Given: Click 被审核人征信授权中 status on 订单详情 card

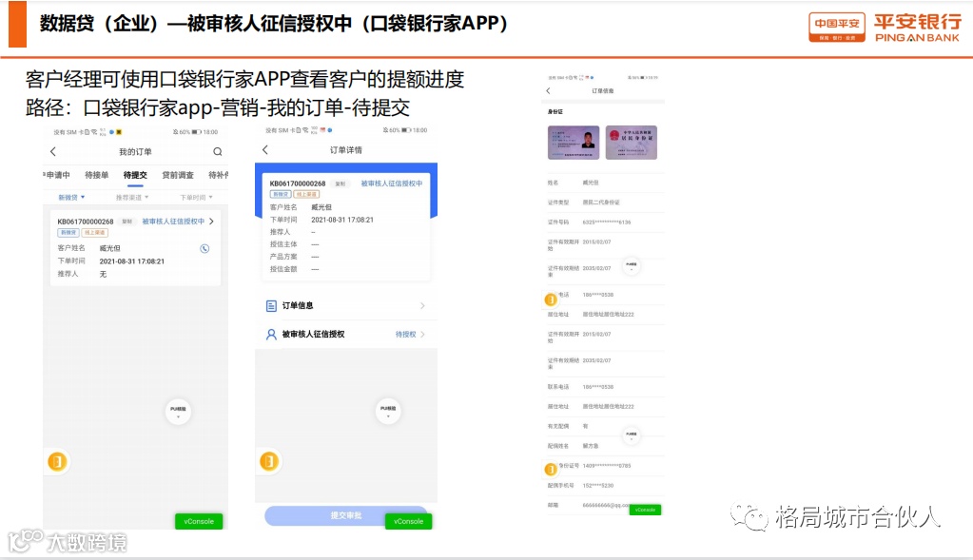Looking at the screenshot, I should (392, 183).
